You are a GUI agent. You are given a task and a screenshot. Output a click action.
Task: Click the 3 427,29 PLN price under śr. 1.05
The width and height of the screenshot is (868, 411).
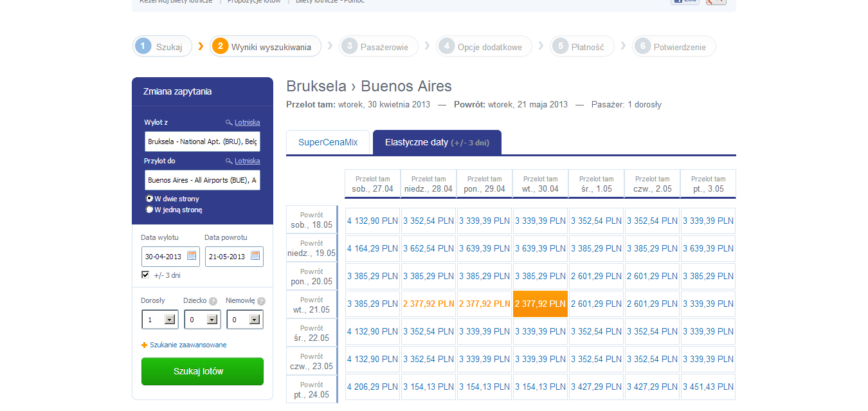click(x=597, y=387)
